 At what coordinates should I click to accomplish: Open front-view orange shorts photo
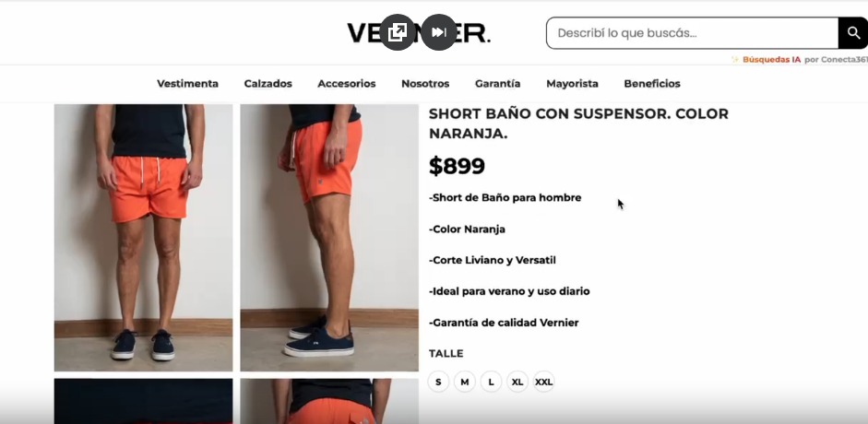tap(143, 237)
